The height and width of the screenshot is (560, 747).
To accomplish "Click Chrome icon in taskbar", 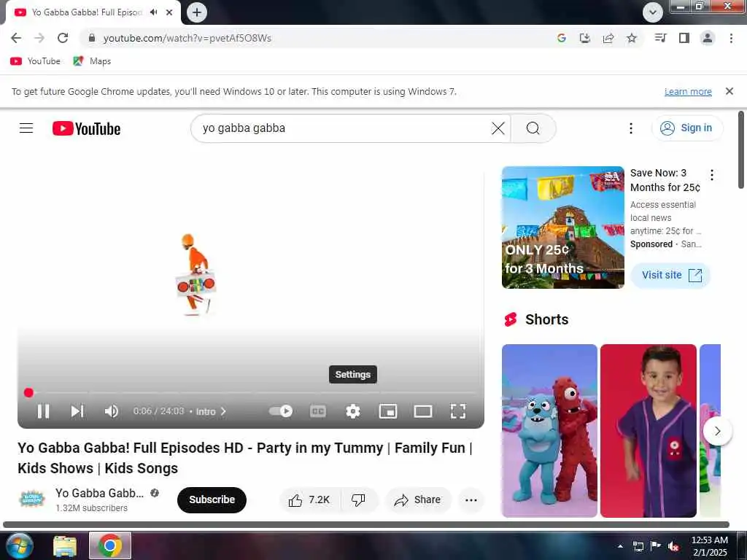I will click(x=110, y=546).
